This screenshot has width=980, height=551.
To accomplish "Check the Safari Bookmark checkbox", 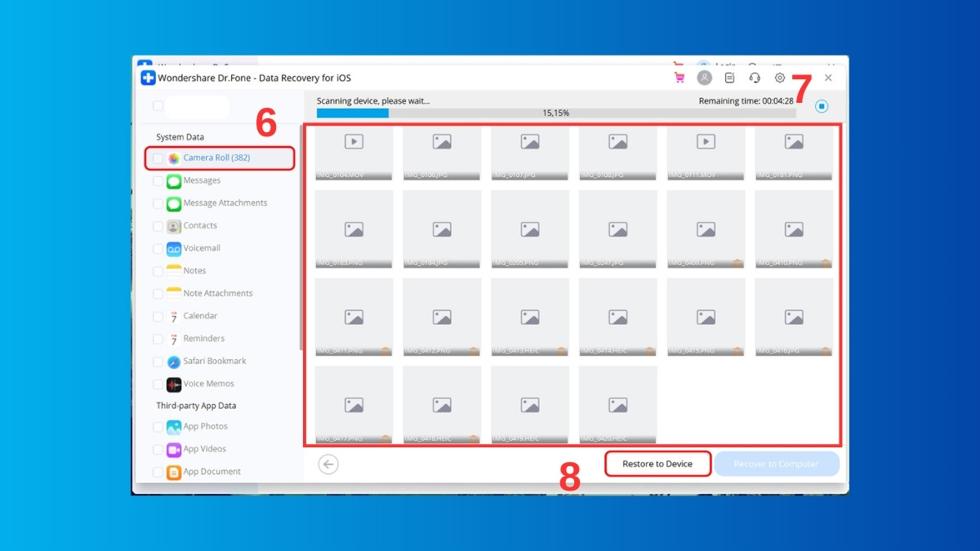I will (x=158, y=362).
